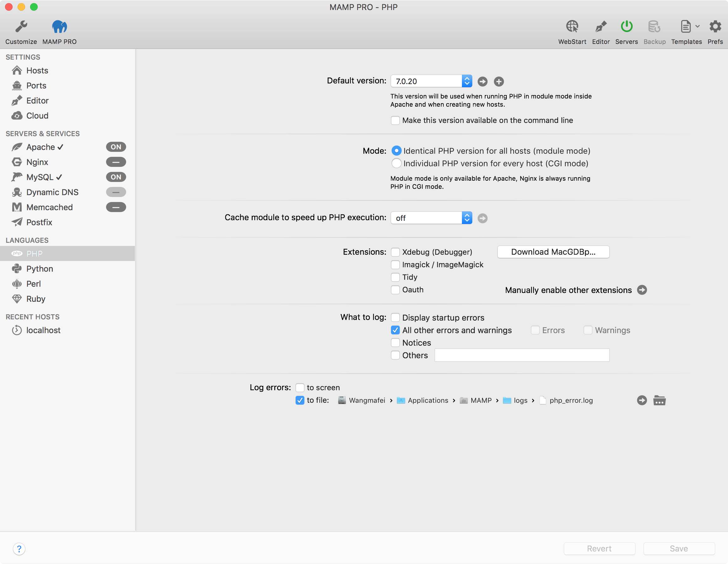728x564 pixels.
Task: Select Cloud in the sidebar
Action: pyautogui.click(x=67, y=116)
